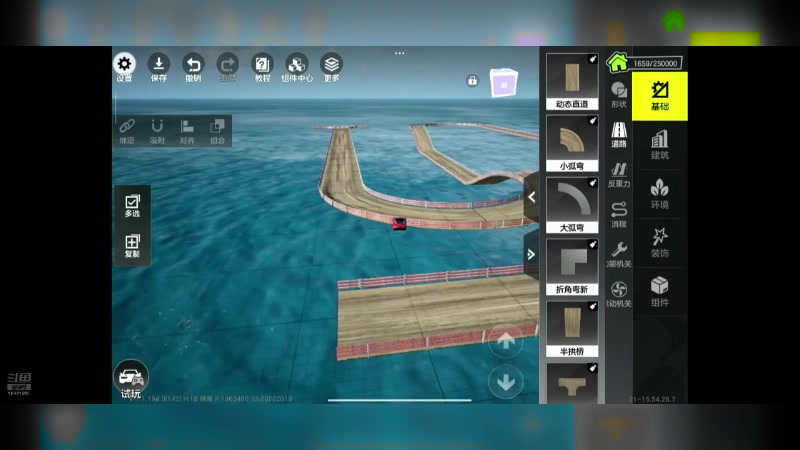Click the greyed-out redo arrow

(x=228, y=67)
